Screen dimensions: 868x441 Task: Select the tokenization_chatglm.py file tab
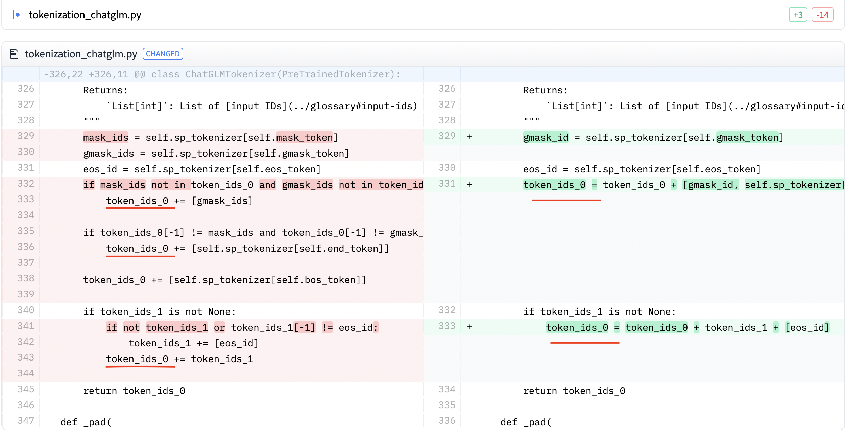(86, 15)
